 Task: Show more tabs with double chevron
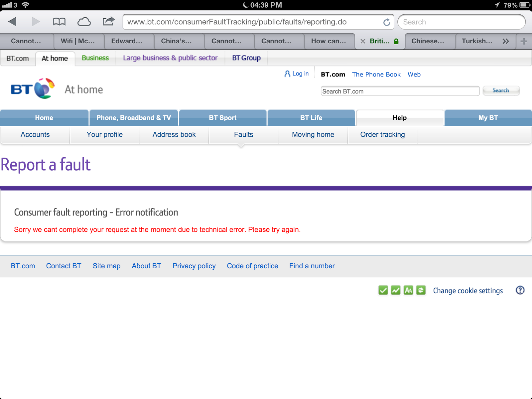(x=506, y=41)
